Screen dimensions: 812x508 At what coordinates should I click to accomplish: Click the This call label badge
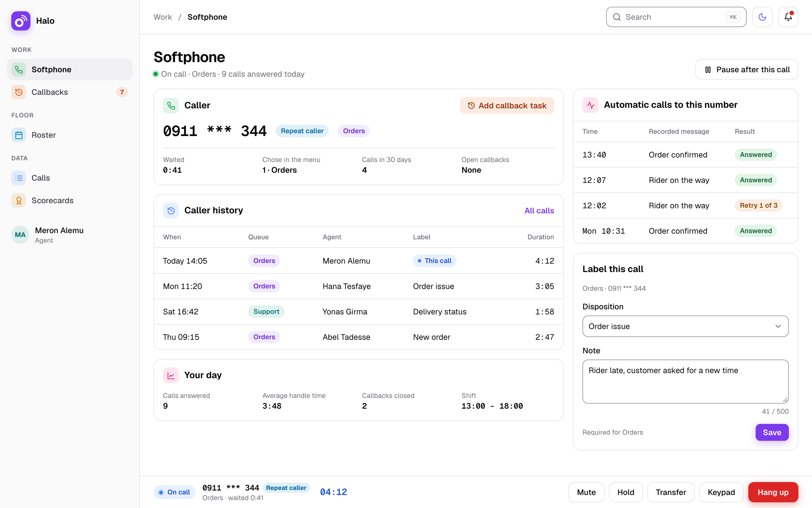[434, 261]
